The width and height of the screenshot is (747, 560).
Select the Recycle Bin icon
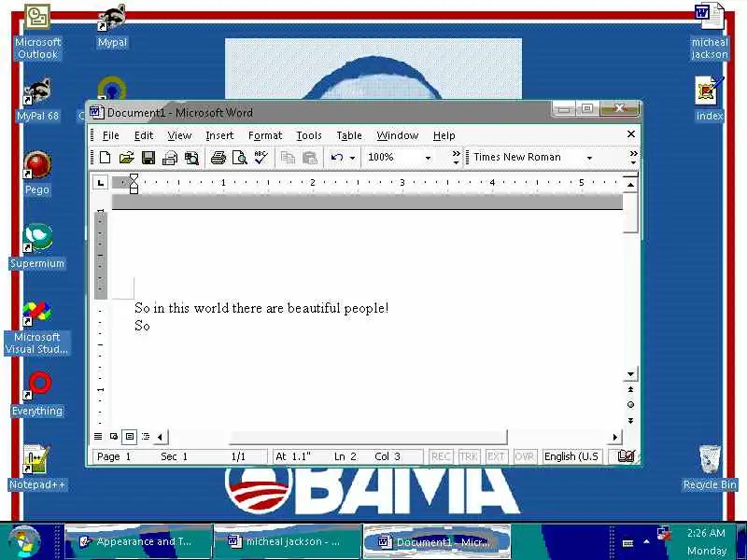(710, 468)
